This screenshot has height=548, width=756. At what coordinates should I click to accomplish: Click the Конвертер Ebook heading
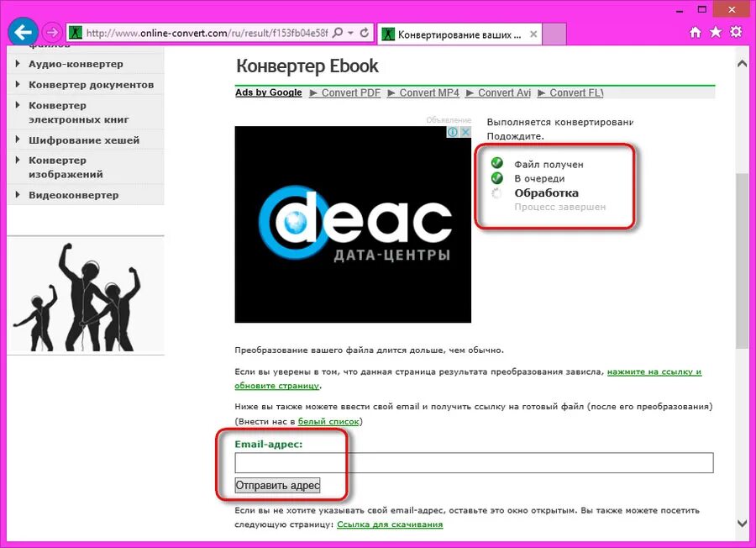tap(307, 66)
